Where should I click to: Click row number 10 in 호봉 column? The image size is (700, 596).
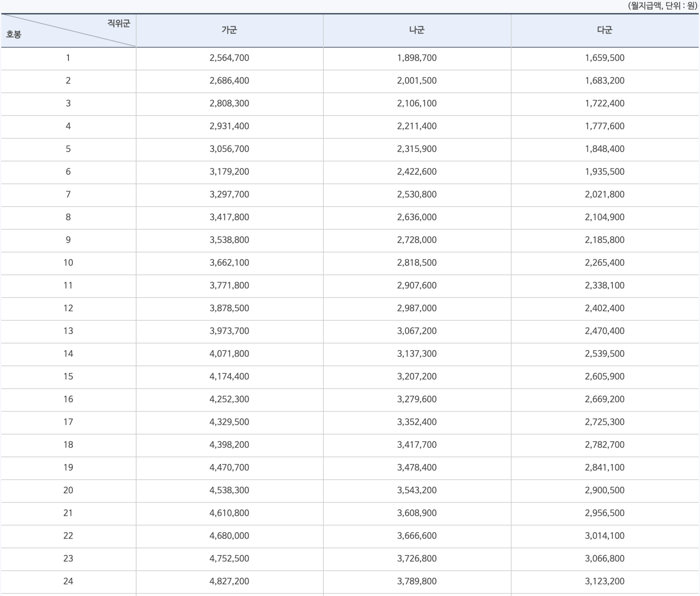pyautogui.click(x=68, y=263)
